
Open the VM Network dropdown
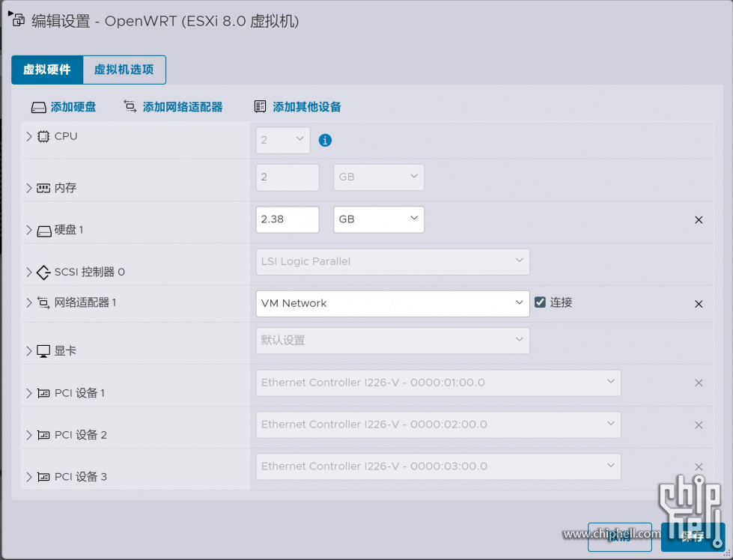(392, 304)
